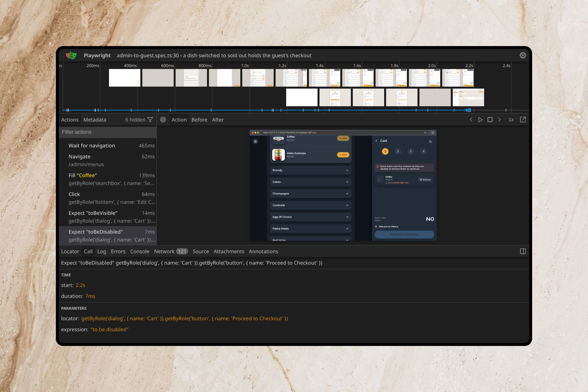Select the Navigate /admin/menus action
This screenshot has width=588, height=392.
click(x=108, y=160)
